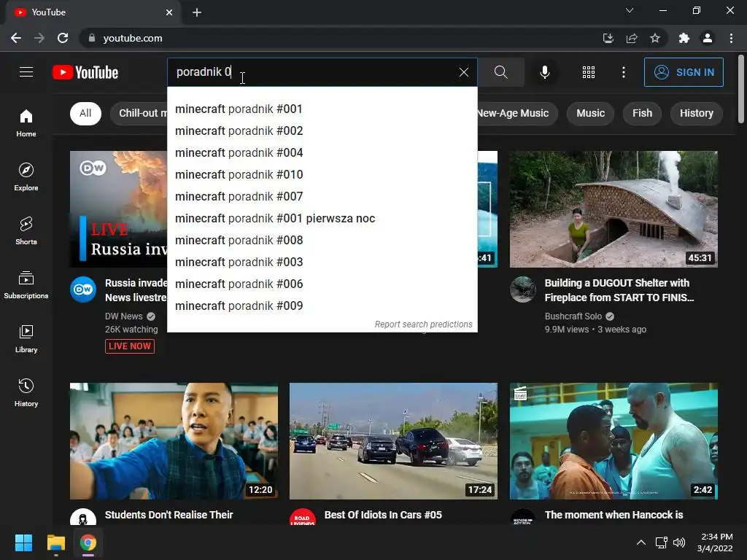Open Explore in the sidebar
This screenshot has height=560, width=747.
pyautogui.click(x=26, y=176)
